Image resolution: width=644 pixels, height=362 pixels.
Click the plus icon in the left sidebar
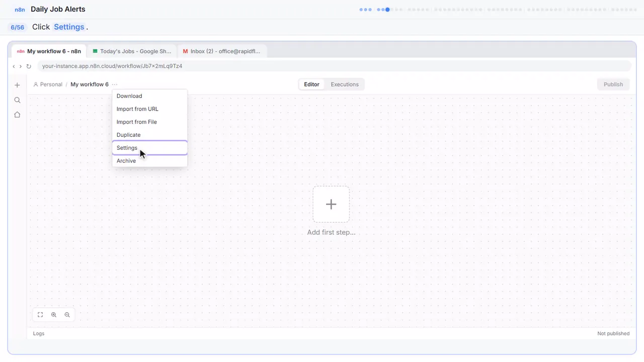click(x=17, y=85)
